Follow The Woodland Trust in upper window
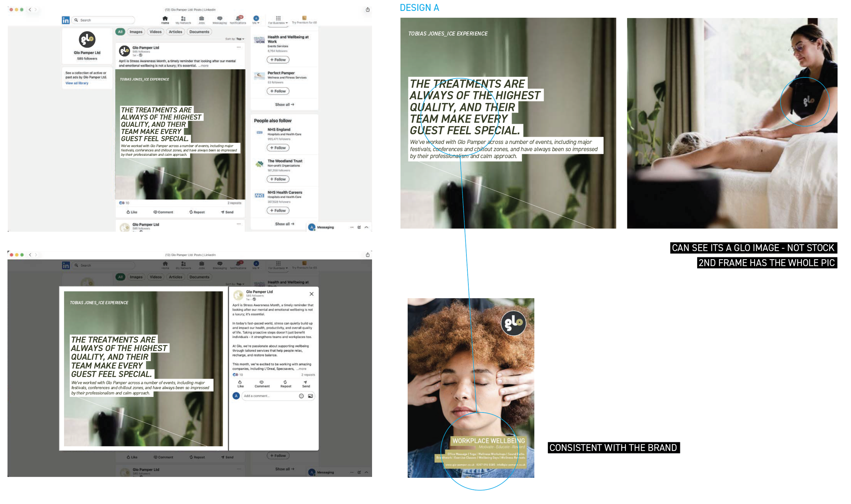Image resolution: width=851 pixels, height=504 pixels. pyautogui.click(x=278, y=179)
